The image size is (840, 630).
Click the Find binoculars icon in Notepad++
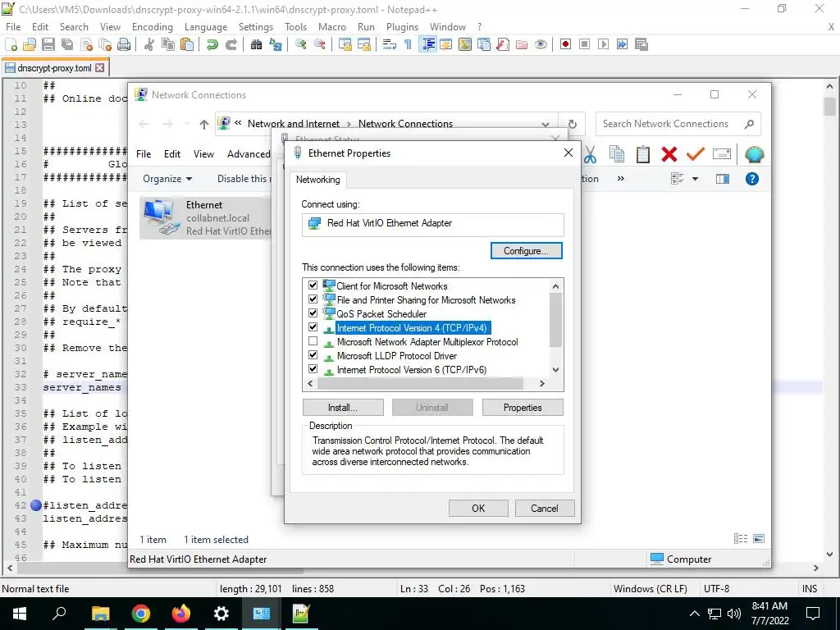256,44
